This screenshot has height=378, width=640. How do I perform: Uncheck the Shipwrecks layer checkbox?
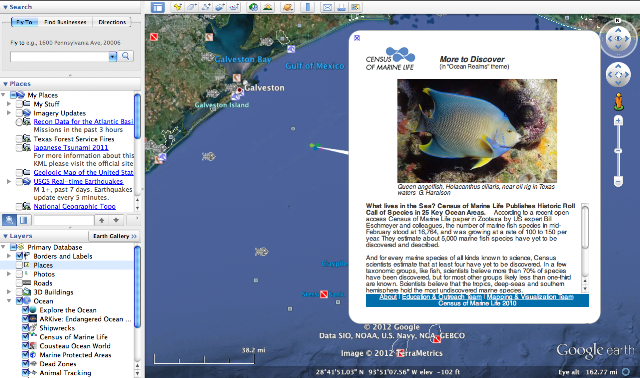pos(25,328)
